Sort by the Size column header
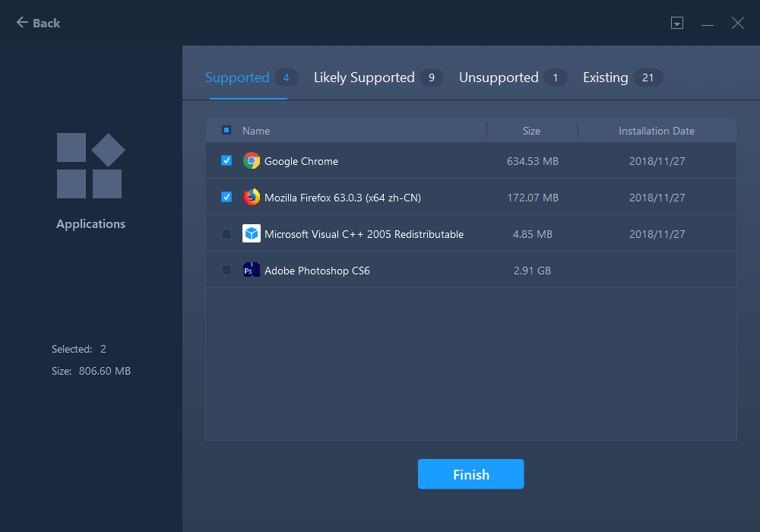The width and height of the screenshot is (760, 532). (531, 131)
